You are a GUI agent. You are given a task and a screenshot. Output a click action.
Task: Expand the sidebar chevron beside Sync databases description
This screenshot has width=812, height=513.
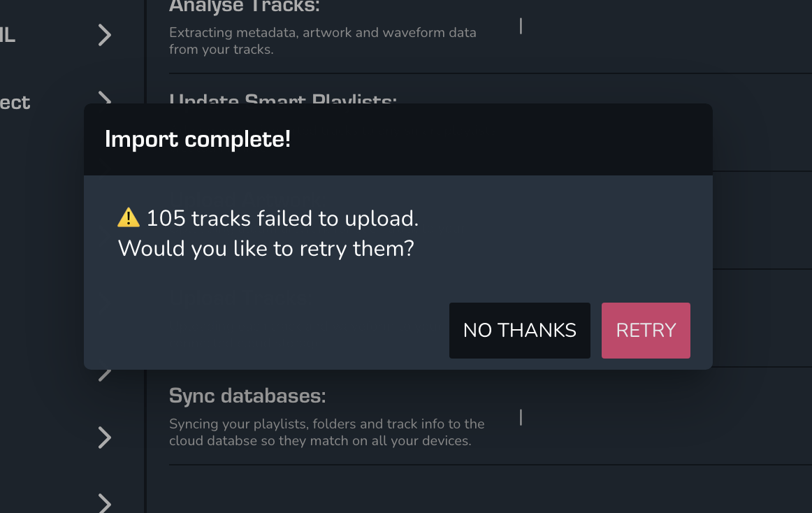tap(105, 438)
